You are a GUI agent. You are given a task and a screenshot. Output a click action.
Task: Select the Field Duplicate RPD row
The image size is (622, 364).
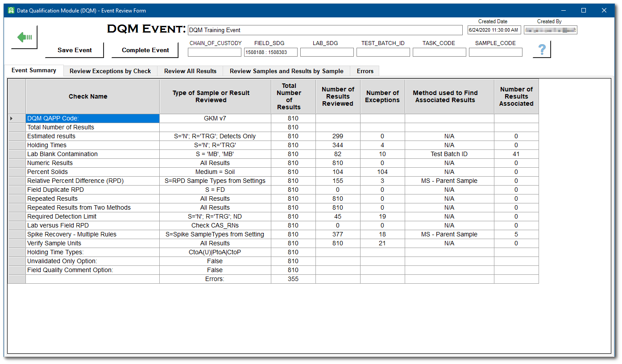click(x=273, y=190)
